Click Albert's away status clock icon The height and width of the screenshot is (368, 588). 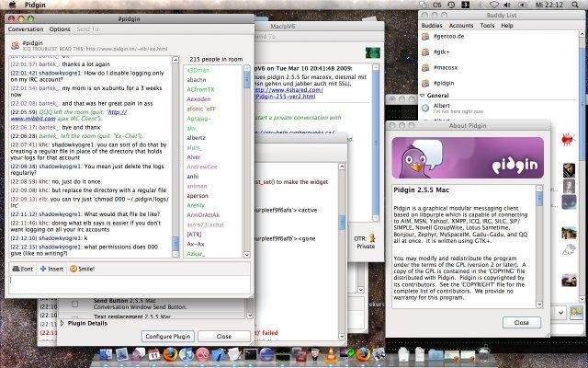point(425,109)
